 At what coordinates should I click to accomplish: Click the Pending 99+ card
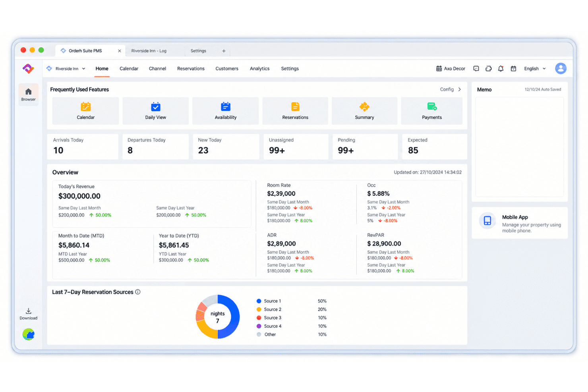(365, 147)
